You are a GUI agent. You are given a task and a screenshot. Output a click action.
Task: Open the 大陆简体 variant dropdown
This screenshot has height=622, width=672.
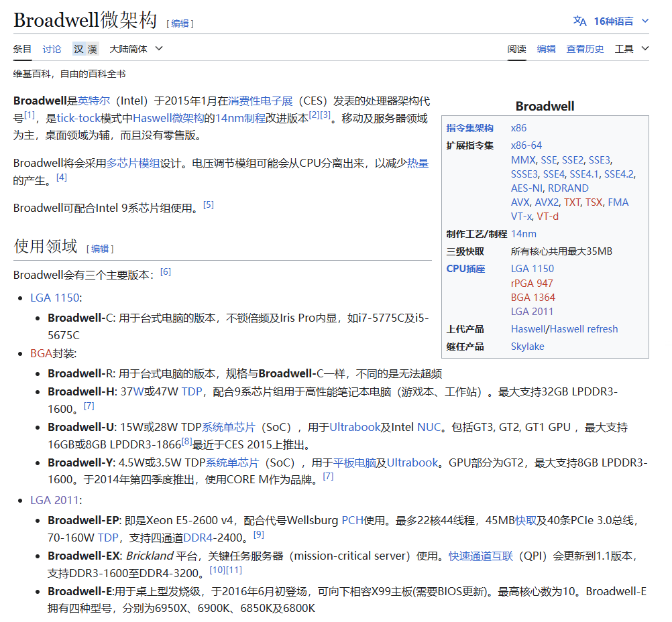coord(136,49)
